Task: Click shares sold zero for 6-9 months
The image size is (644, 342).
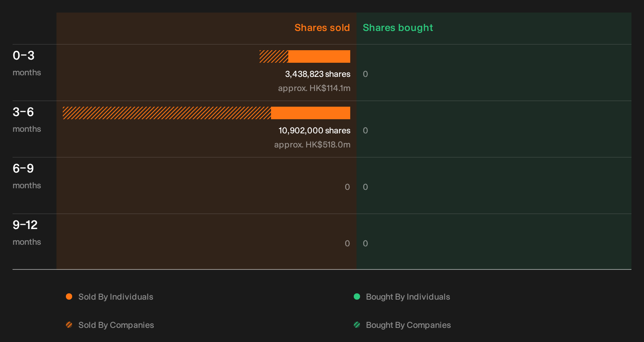Action: pos(347,187)
